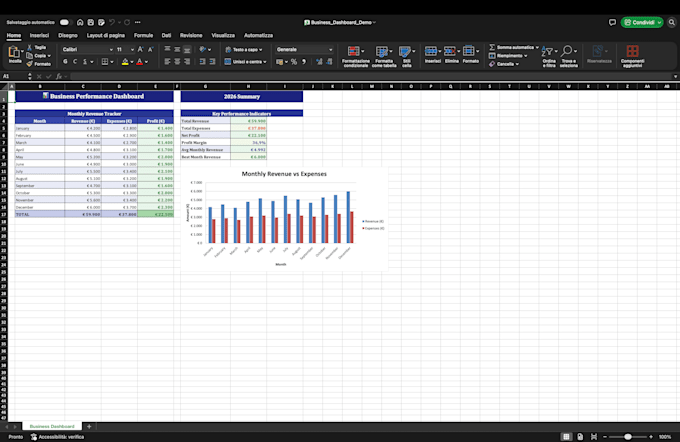Click the green Condividi share button

642,22
